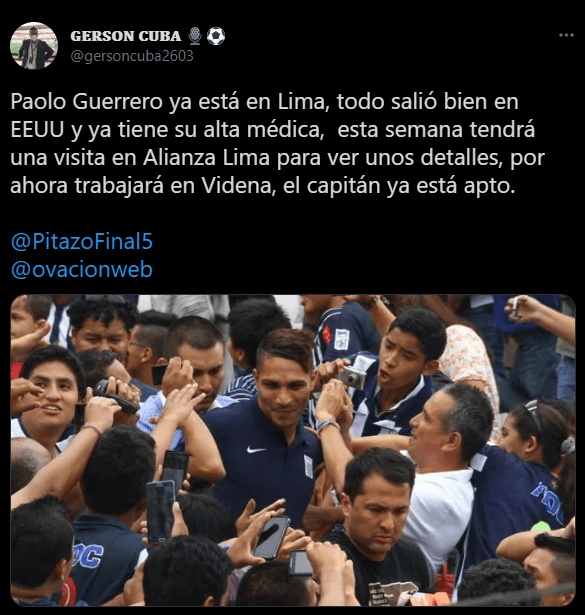Screen dimensions: 585x615
Task: Click the blue 'DC' lettering on dark shirt
Action: 89,556
